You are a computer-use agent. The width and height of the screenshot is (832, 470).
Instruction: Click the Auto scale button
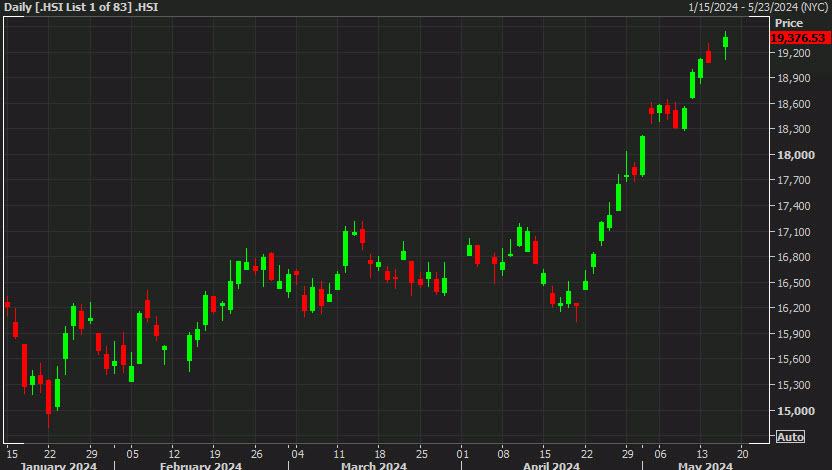click(790, 437)
